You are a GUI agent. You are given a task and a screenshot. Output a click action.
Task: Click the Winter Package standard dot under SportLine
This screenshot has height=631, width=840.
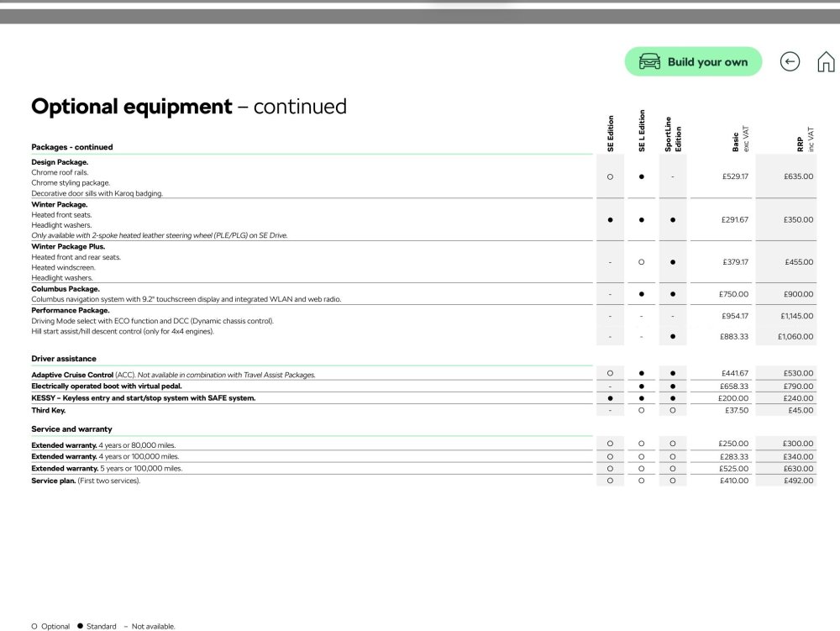point(673,219)
